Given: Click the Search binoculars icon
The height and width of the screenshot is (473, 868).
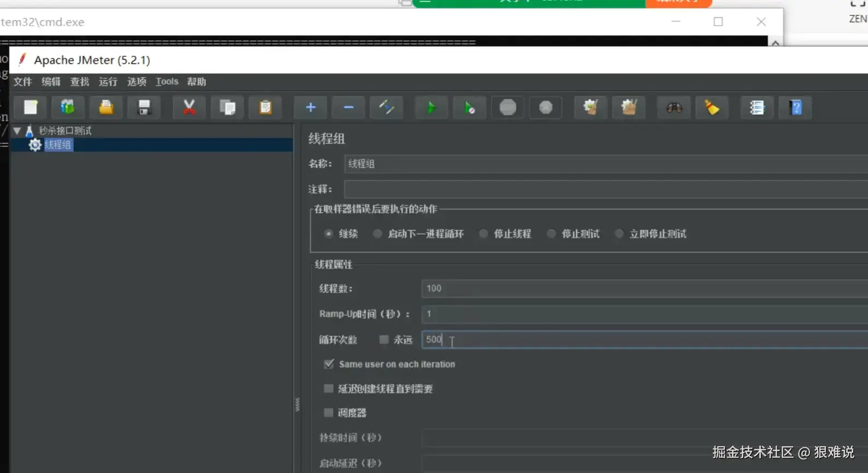Looking at the screenshot, I should (674, 107).
